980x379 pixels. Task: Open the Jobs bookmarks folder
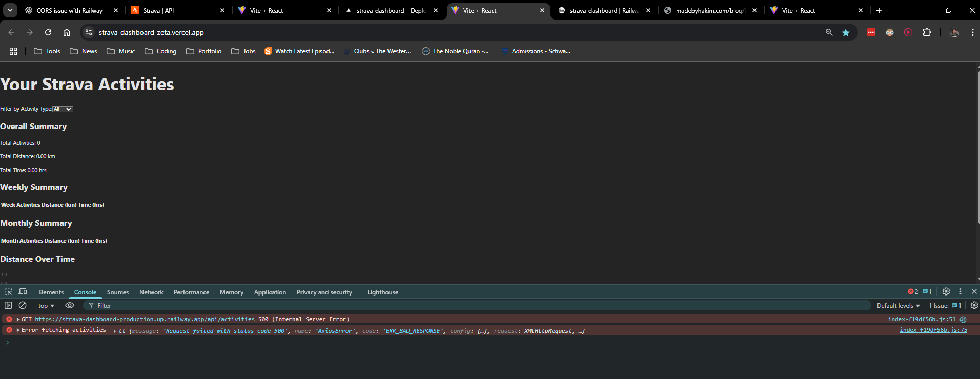coord(243,51)
